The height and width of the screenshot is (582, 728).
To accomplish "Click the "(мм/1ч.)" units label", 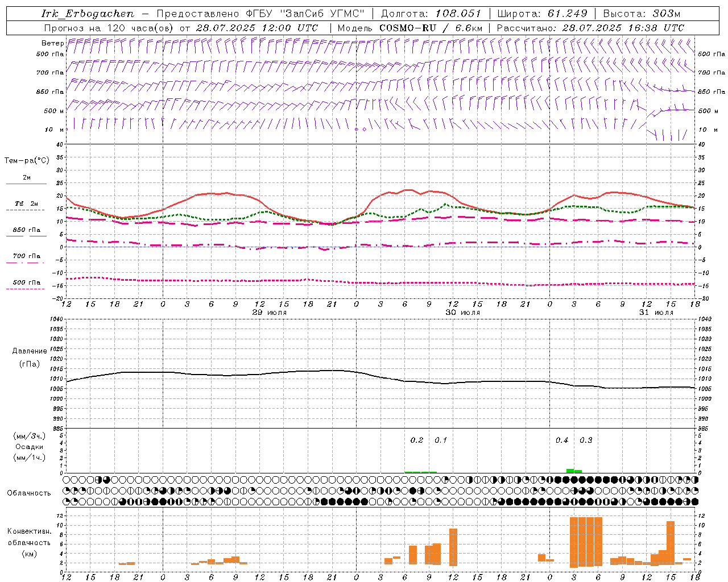I will pyautogui.click(x=30, y=458).
